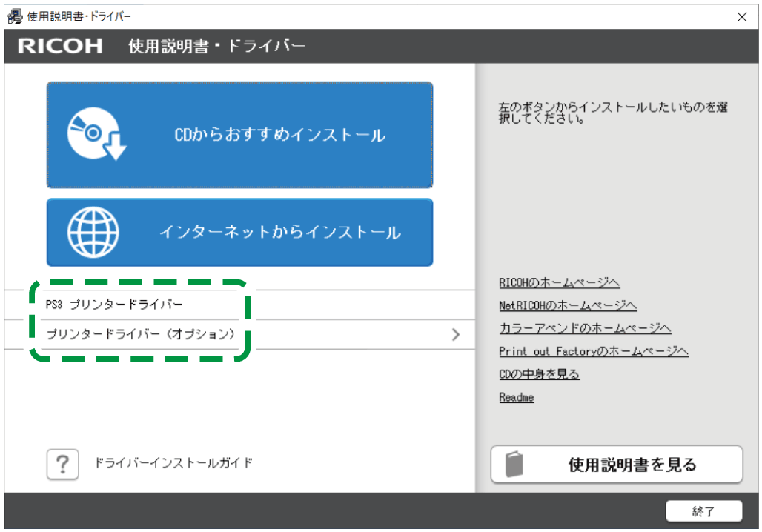This screenshot has height=532, width=762.
Task: Expand the プリンタードライバー（オプション） entry with the chevron
Action: pos(457,334)
